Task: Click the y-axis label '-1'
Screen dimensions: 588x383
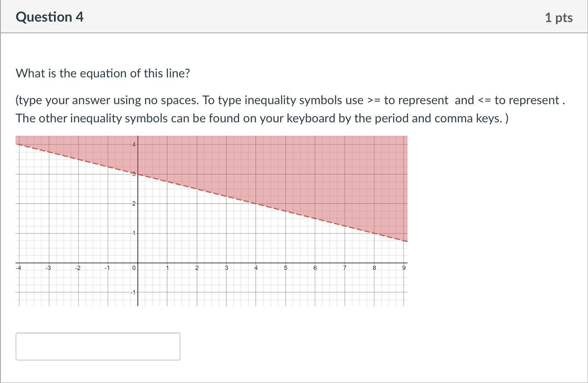Action: (133, 292)
